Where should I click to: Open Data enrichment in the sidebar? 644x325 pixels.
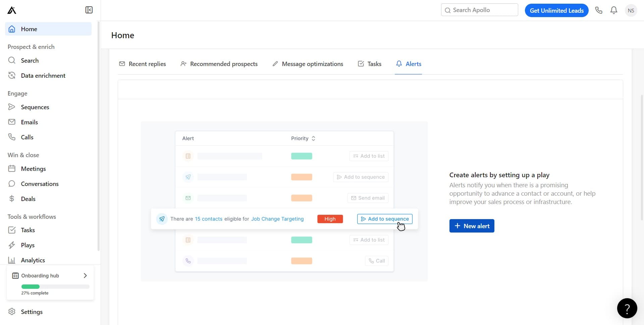(x=43, y=75)
